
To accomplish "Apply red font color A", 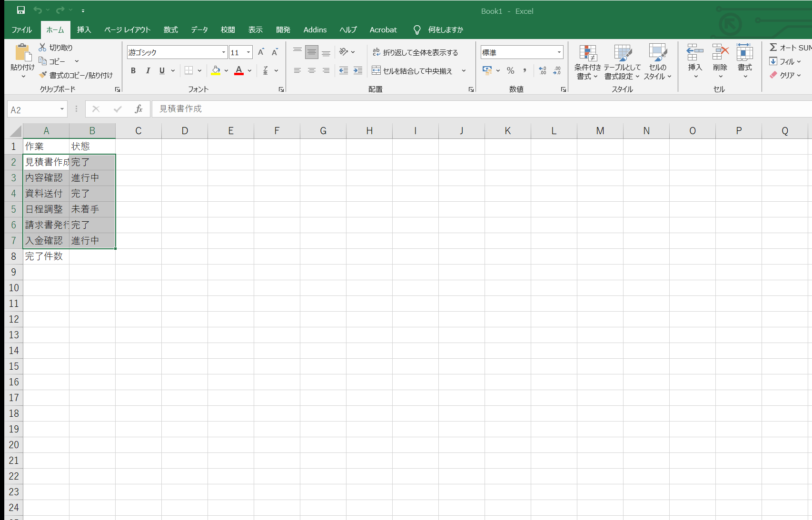I will pyautogui.click(x=239, y=70).
